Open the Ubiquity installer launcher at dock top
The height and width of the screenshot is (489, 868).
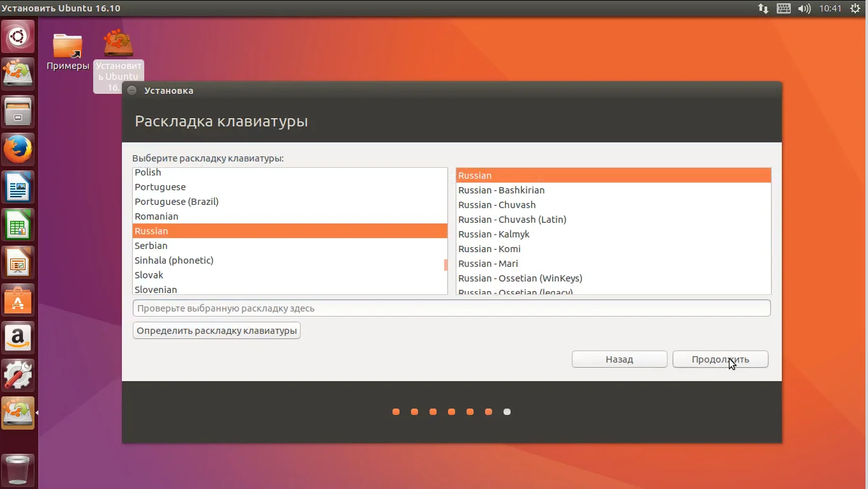click(x=18, y=74)
